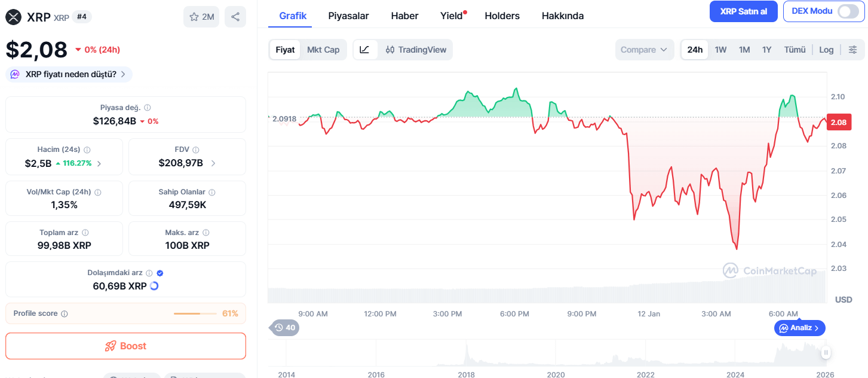Click the share icon button
Viewport: 868px width, 378px height.
pos(235,17)
